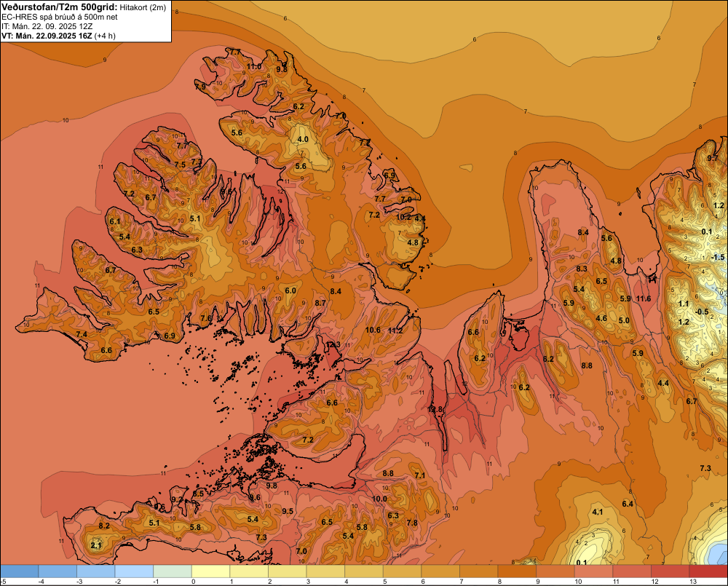Click the 4.6 temperature value

[601, 318]
